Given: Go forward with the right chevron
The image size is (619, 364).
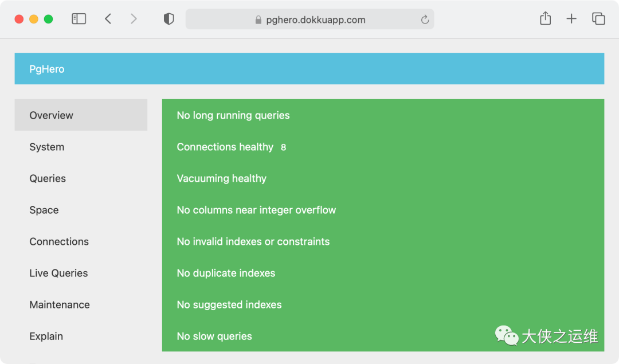Looking at the screenshot, I should click(x=134, y=18).
